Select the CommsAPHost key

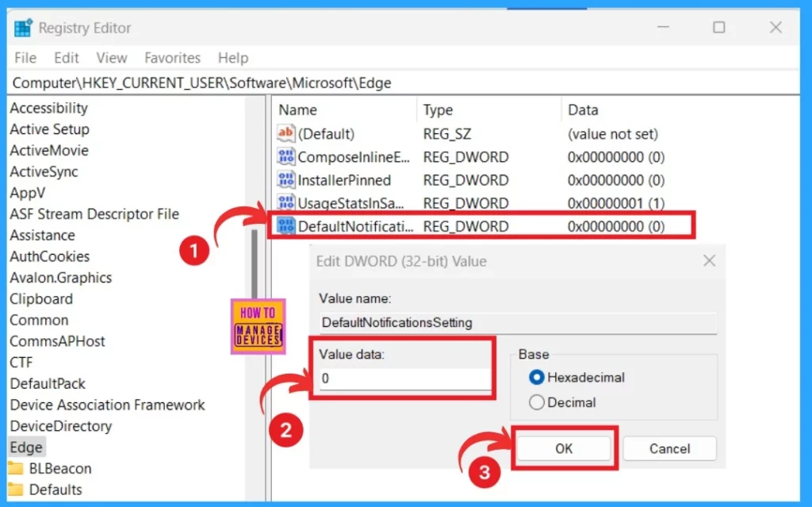click(x=57, y=341)
